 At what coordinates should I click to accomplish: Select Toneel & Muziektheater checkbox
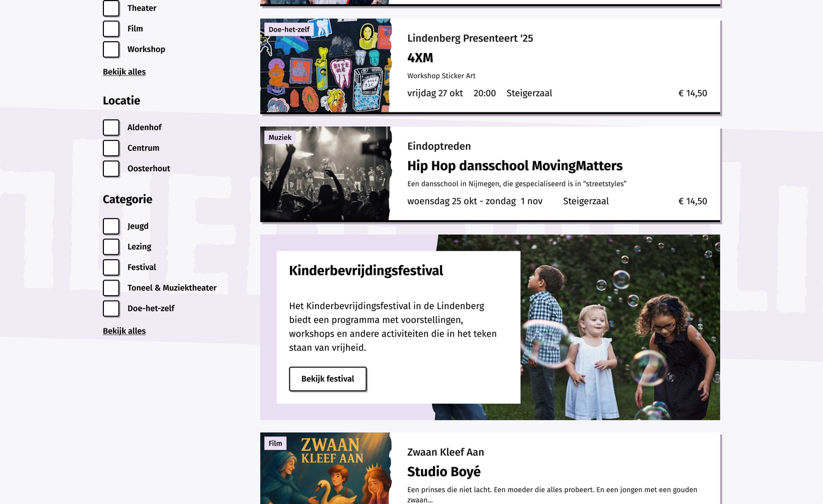[111, 288]
